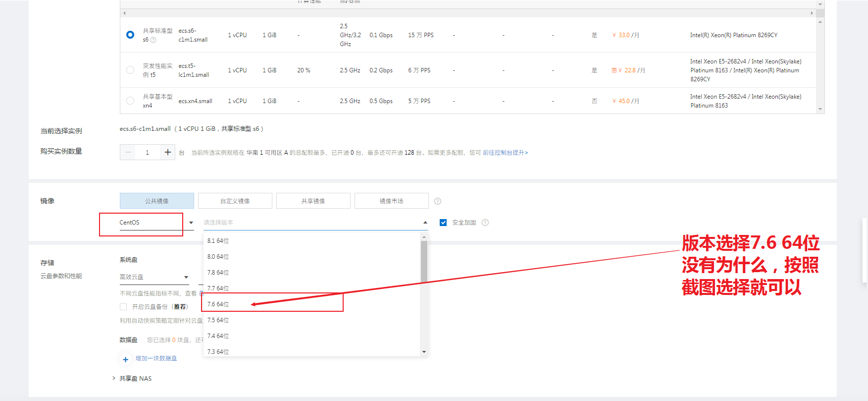Click the instance table scroll-left arrow
Screen dimensions: 868x401
pos(124,13)
